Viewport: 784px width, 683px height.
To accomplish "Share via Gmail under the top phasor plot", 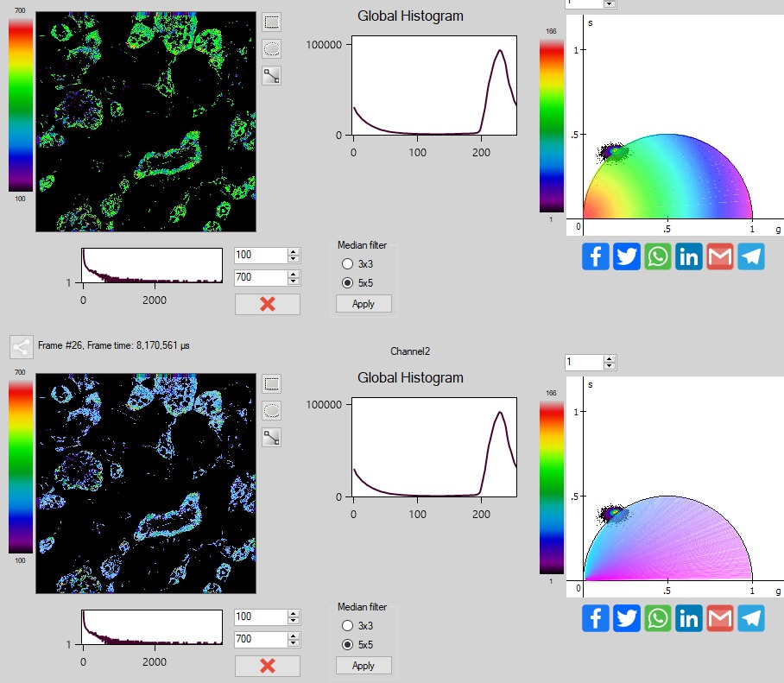I will coord(720,256).
